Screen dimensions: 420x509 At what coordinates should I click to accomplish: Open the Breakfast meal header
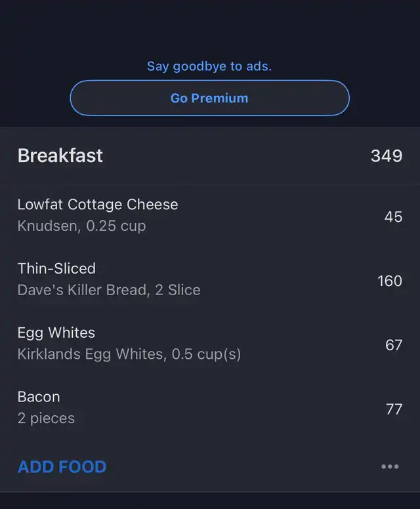point(210,155)
